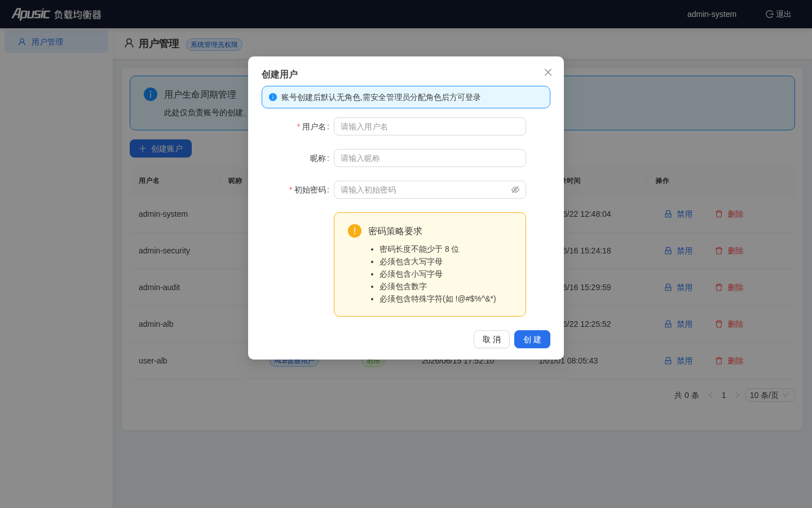Click the 用户名 column header
The width and height of the screenshot is (812, 508).
tap(149, 181)
